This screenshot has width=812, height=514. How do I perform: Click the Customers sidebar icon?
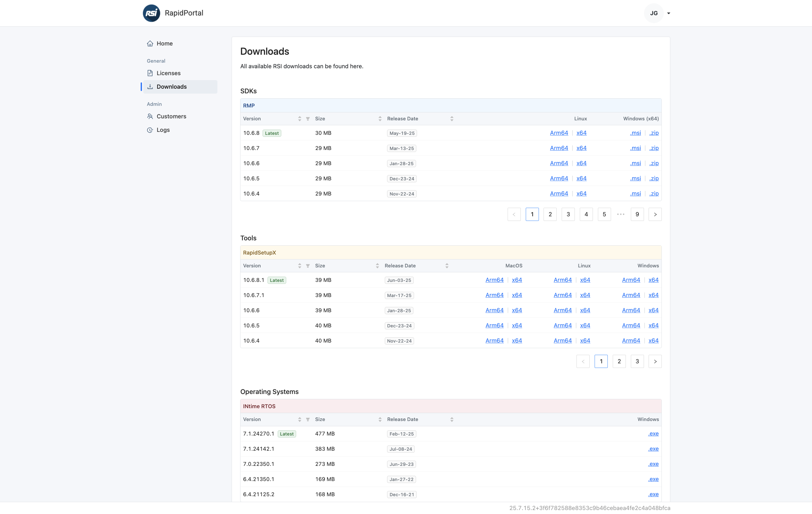(150, 116)
